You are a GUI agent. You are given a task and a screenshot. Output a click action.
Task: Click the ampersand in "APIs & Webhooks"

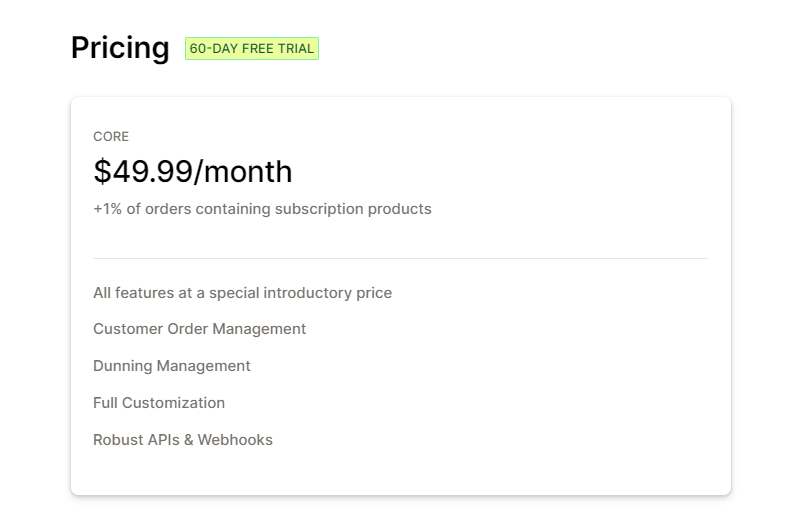189,440
